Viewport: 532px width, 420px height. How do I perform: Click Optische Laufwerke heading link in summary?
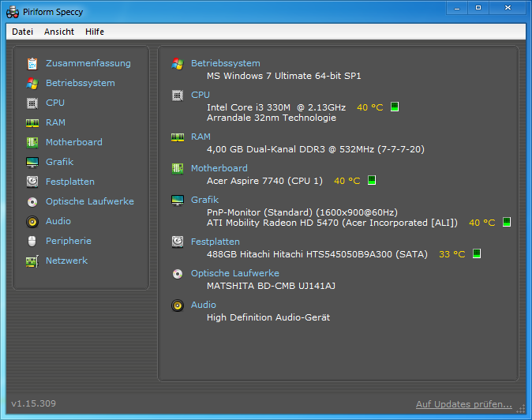click(x=235, y=273)
